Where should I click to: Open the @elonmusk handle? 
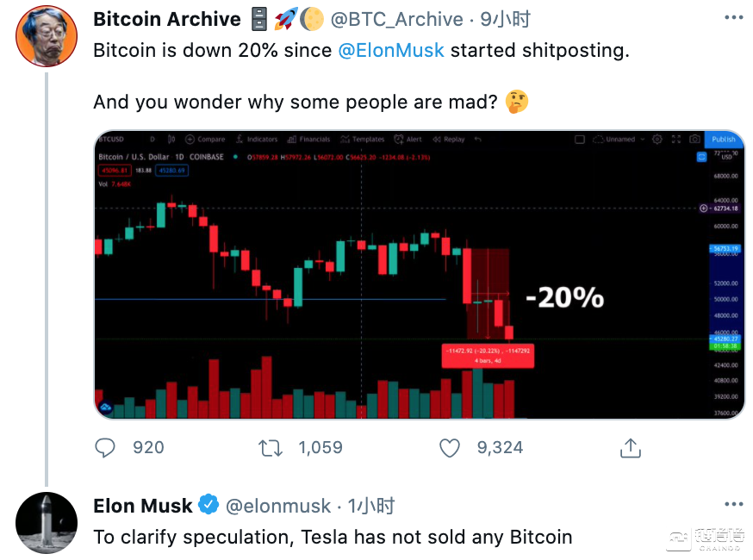[x=278, y=506]
